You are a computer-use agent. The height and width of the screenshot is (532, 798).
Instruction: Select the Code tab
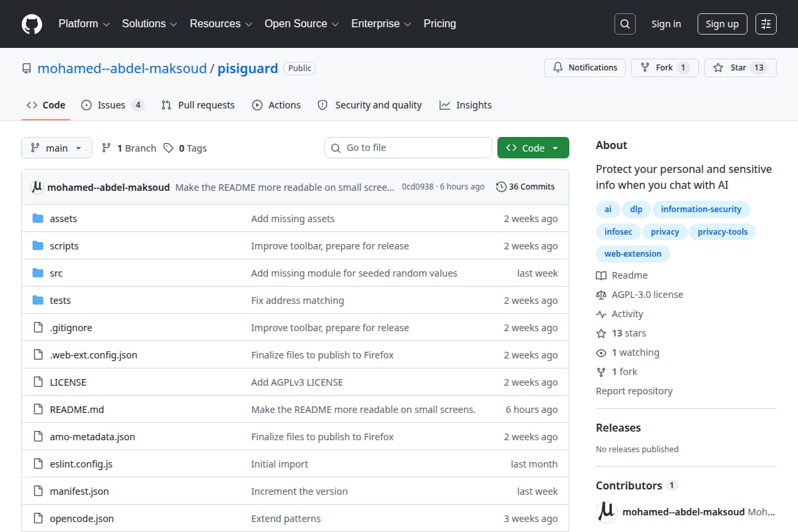coord(46,105)
